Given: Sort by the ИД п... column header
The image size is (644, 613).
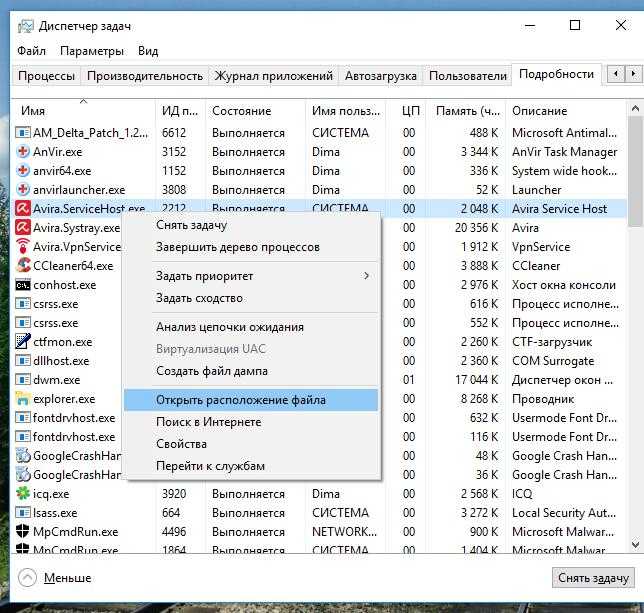Looking at the screenshot, I should 181,111.
